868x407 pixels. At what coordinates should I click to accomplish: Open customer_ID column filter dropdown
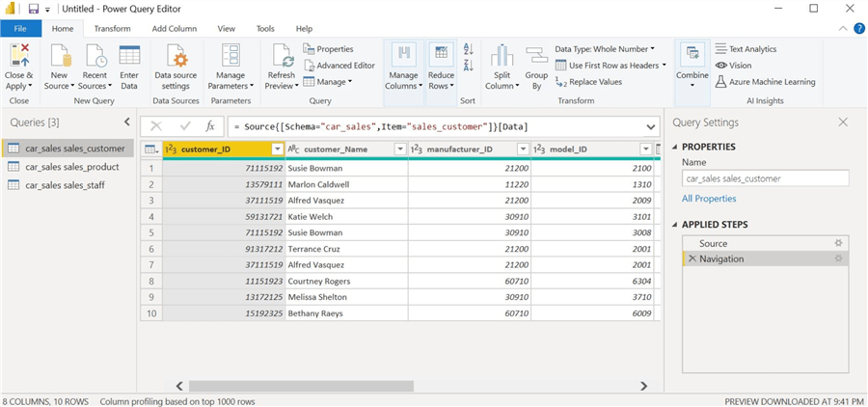(x=277, y=149)
